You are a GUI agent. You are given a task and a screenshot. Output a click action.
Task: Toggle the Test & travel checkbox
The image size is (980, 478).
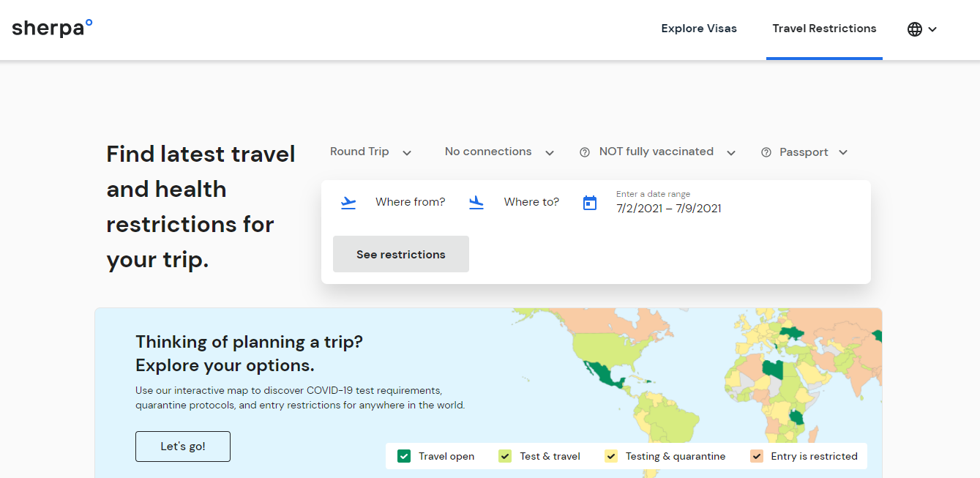pos(505,456)
